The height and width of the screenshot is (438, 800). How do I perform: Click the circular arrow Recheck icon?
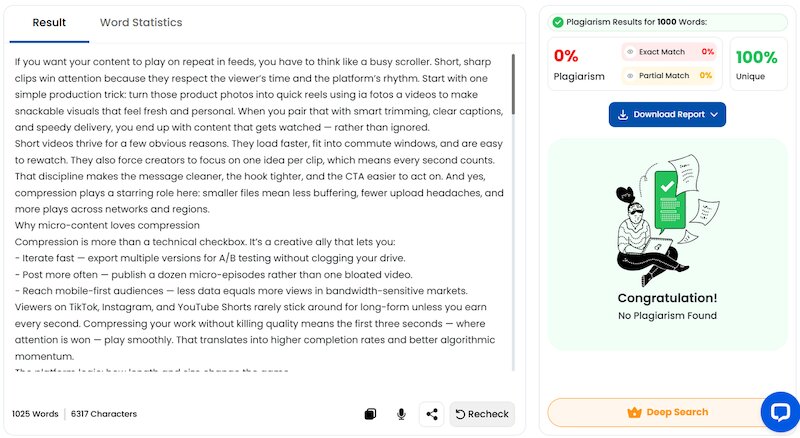coord(461,414)
